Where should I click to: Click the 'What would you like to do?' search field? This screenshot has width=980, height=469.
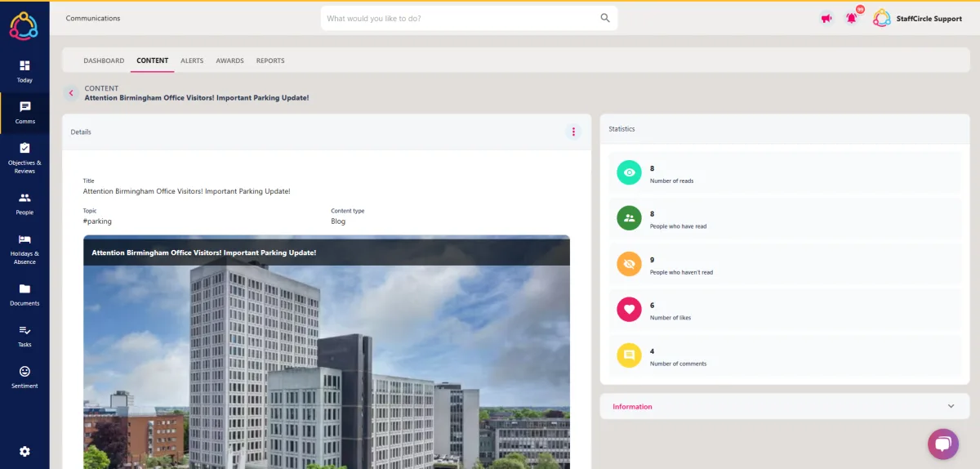coord(469,18)
